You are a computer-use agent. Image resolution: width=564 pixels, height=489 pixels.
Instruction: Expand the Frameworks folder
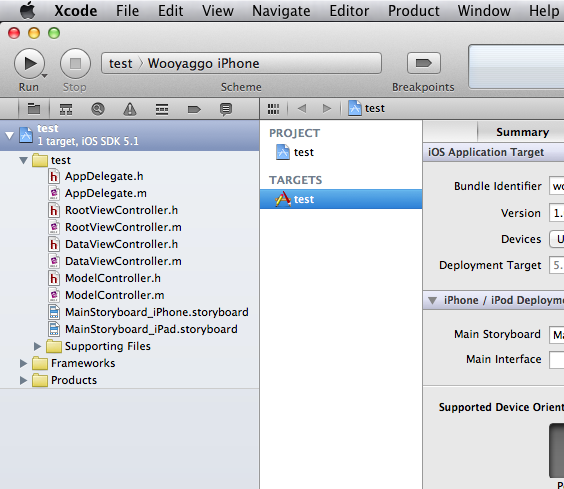tap(23, 363)
